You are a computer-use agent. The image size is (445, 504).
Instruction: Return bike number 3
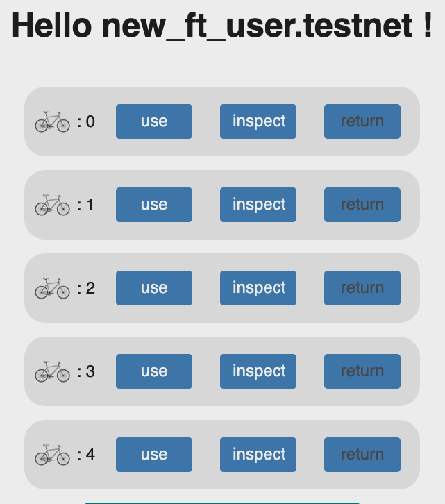click(x=362, y=371)
